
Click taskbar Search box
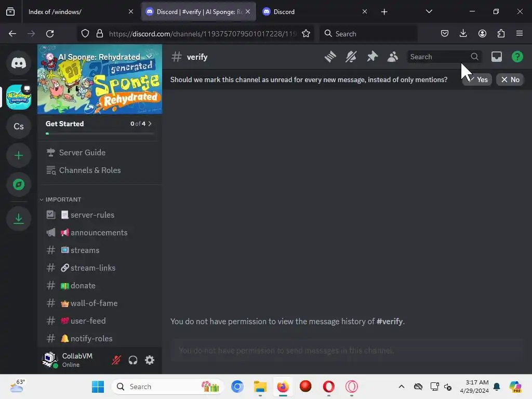coord(168,387)
